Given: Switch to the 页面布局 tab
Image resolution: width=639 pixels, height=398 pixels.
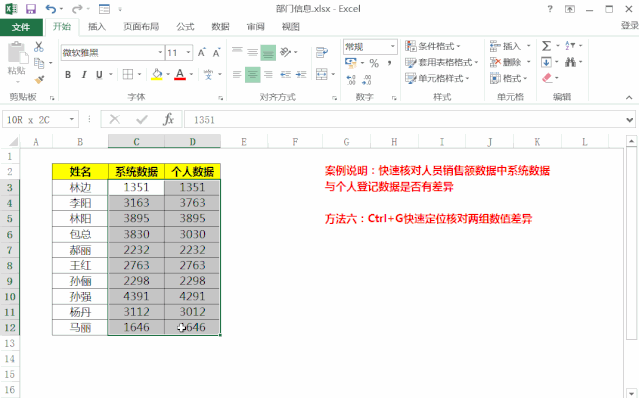Looking at the screenshot, I should point(141,27).
